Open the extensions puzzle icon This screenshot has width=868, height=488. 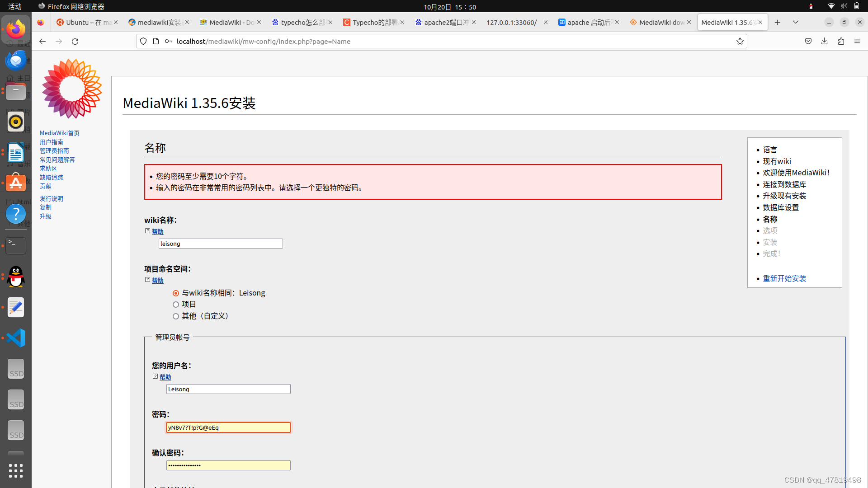(841, 41)
